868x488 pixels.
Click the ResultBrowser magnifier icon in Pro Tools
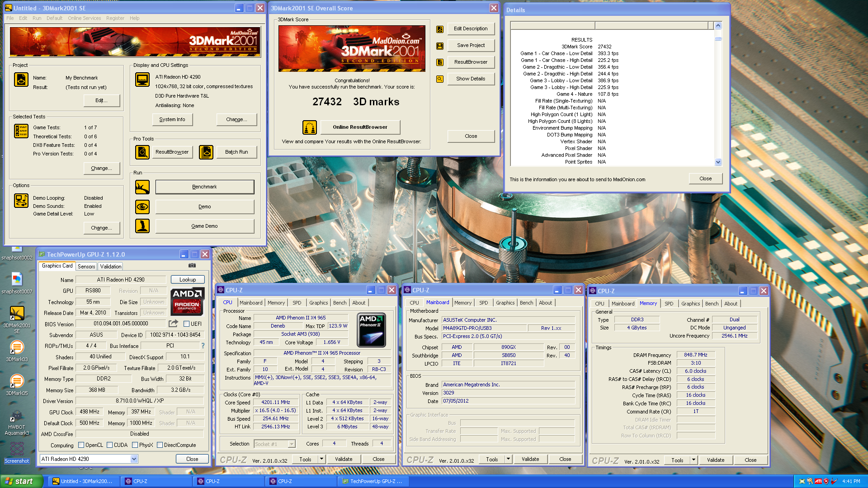point(142,152)
